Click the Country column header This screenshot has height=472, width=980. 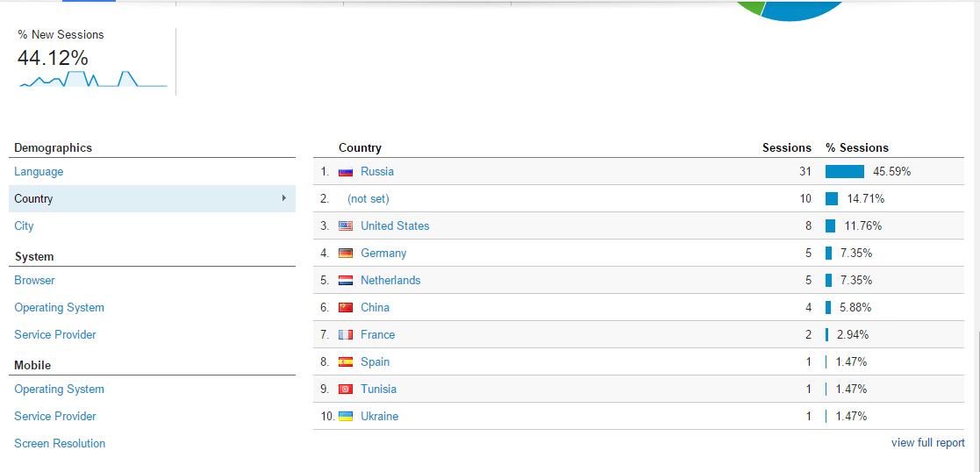[360, 148]
